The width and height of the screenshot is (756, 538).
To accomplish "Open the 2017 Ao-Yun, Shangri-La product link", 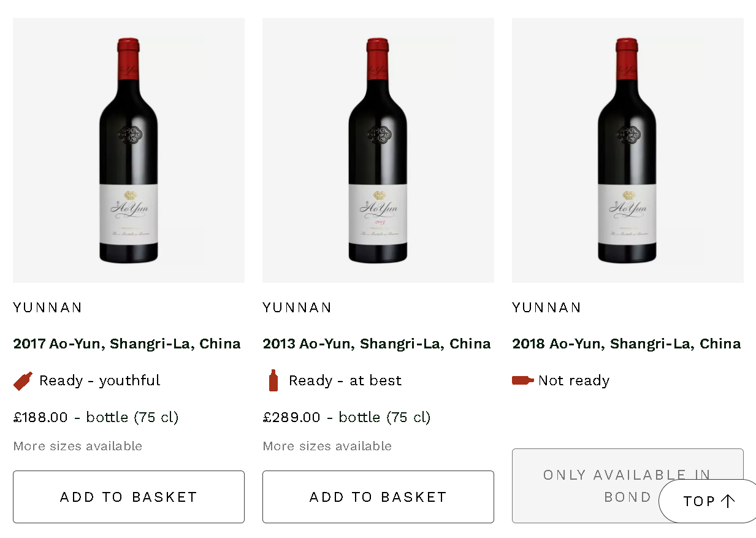I will 127,344.
